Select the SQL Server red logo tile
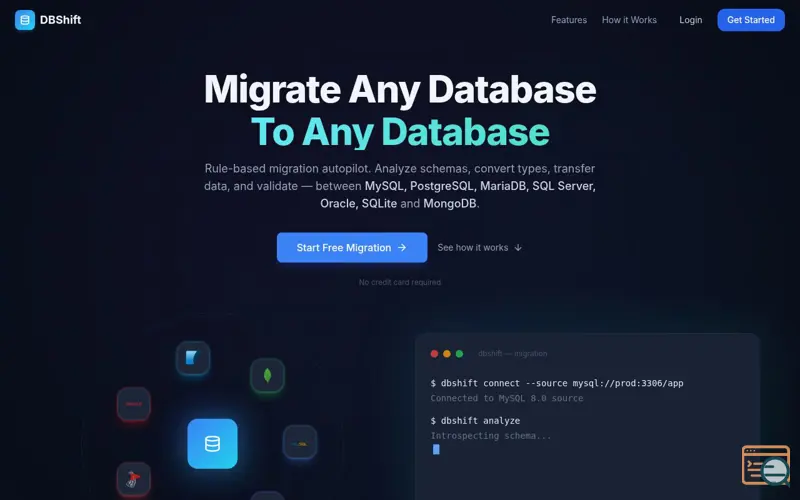 tap(134, 479)
